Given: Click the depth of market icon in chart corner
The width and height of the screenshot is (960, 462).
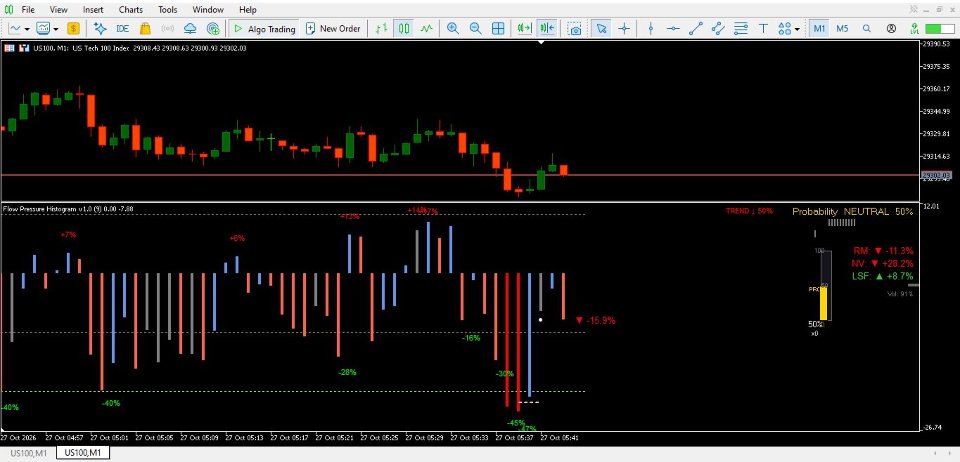Looking at the screenshot, I should pyautogui.click(x=9, y=48).
